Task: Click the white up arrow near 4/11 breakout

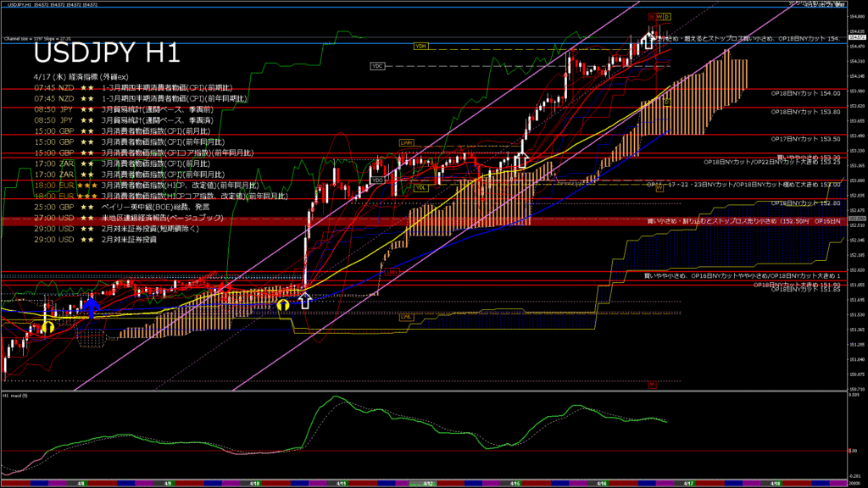Action: click(304, 299)
